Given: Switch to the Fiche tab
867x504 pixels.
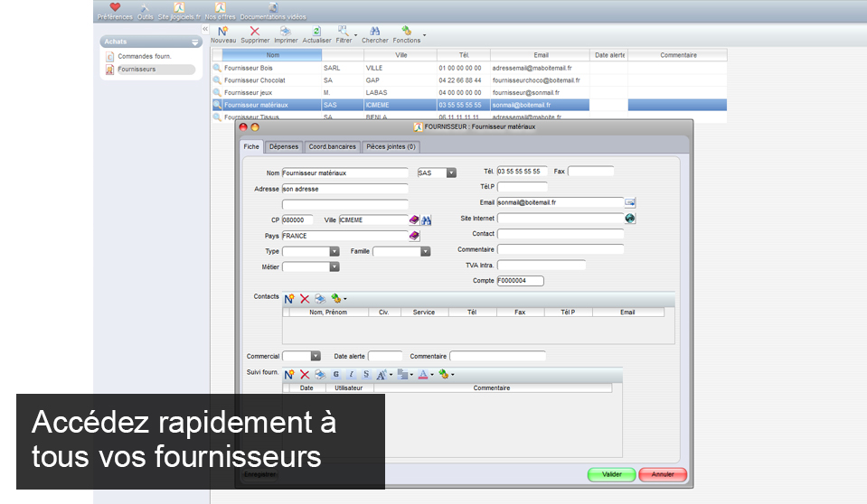Looking at the screenshot, I should coord(251,146).
